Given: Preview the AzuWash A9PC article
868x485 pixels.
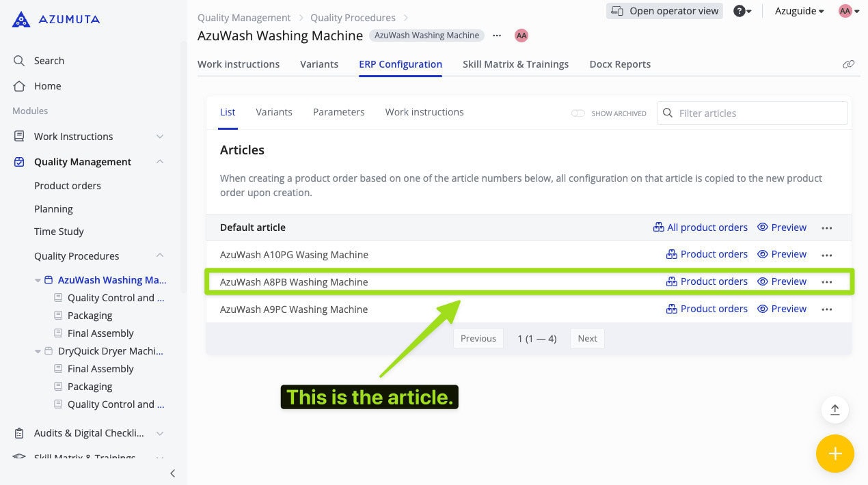Looking at the screenshot, I should click(782, 309).
